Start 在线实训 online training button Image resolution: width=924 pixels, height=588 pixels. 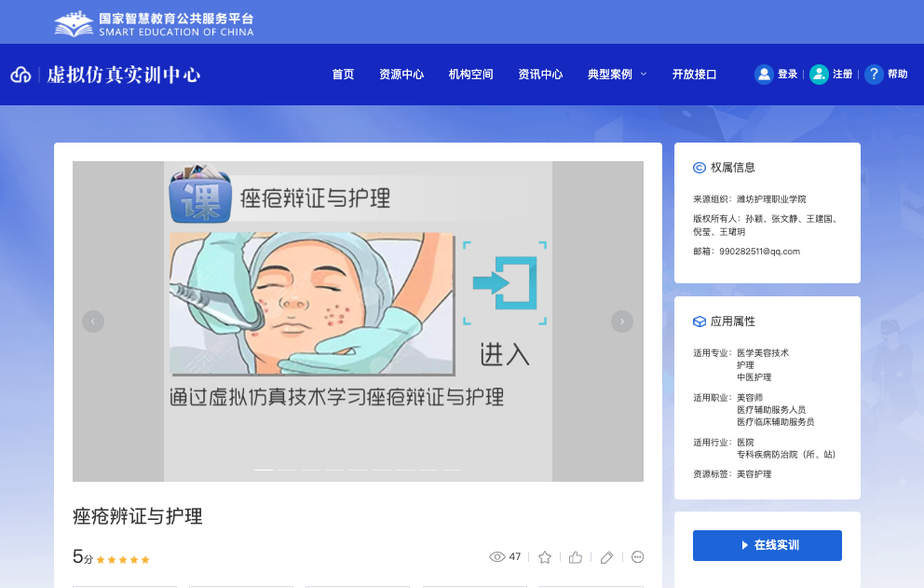pos(768,545)
